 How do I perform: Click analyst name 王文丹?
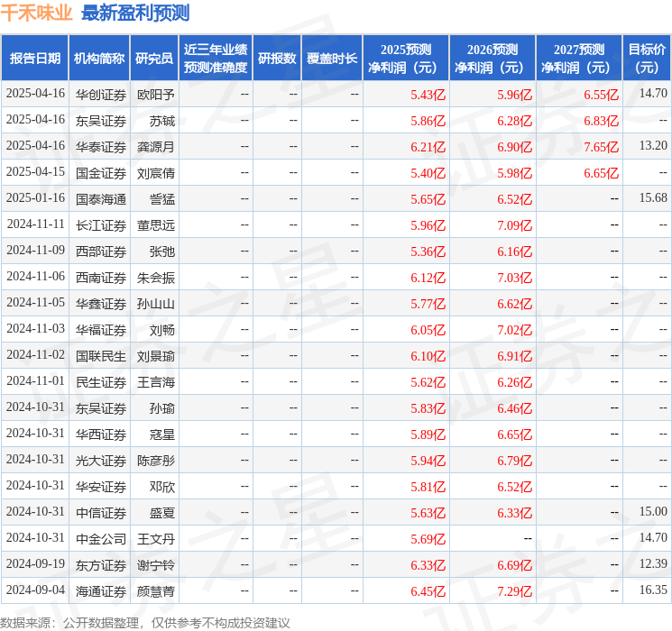[x=155, y=538]
